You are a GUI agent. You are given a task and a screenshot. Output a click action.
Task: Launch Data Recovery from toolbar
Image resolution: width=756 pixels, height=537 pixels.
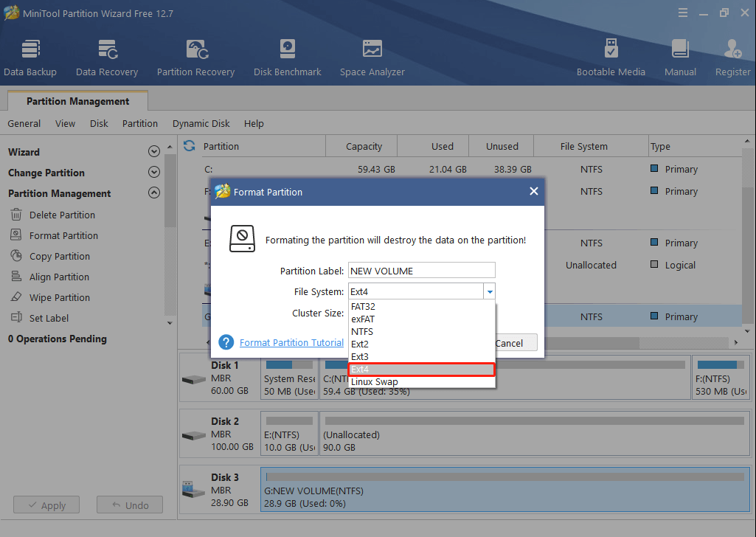[x=107, y=58]
